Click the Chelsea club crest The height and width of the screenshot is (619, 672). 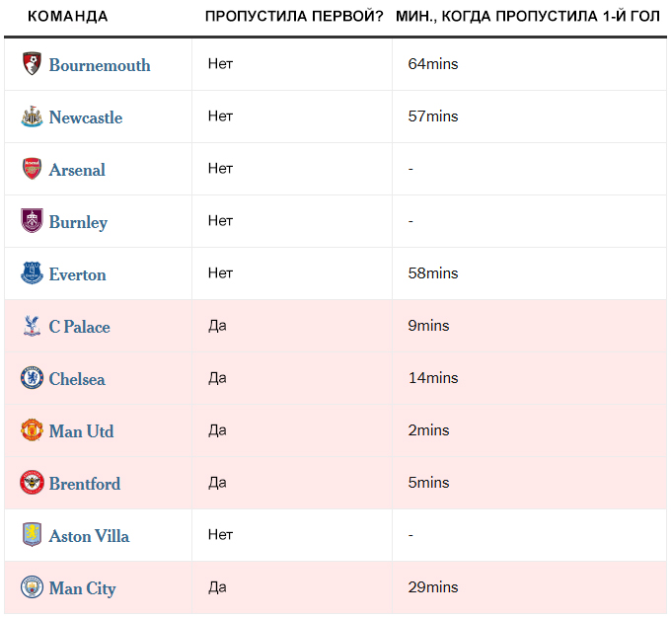(x=32, y=378)
